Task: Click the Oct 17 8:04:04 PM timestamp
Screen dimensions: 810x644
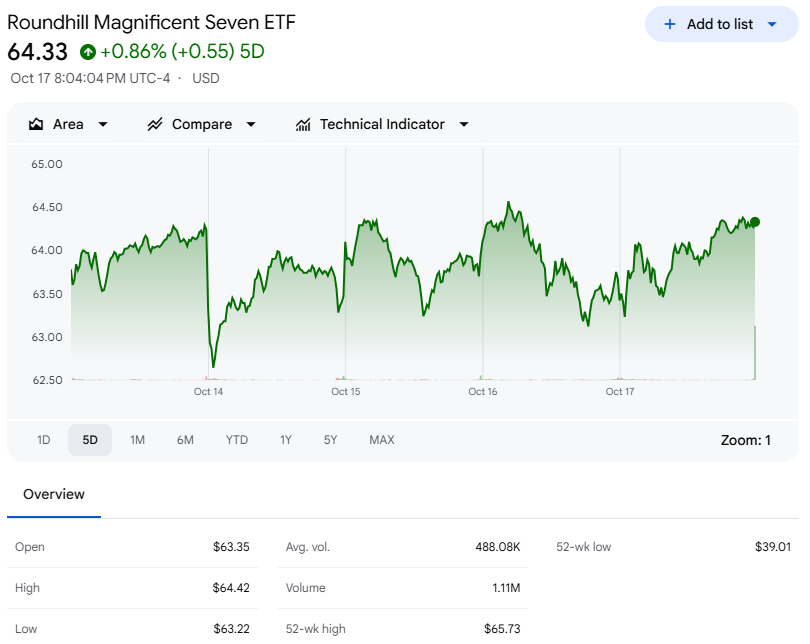Action: (90, 78)
